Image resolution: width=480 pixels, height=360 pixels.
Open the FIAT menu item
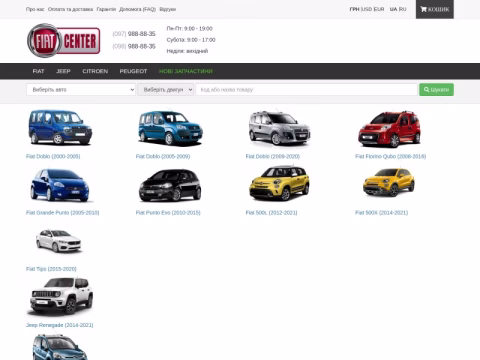point(38,71)
